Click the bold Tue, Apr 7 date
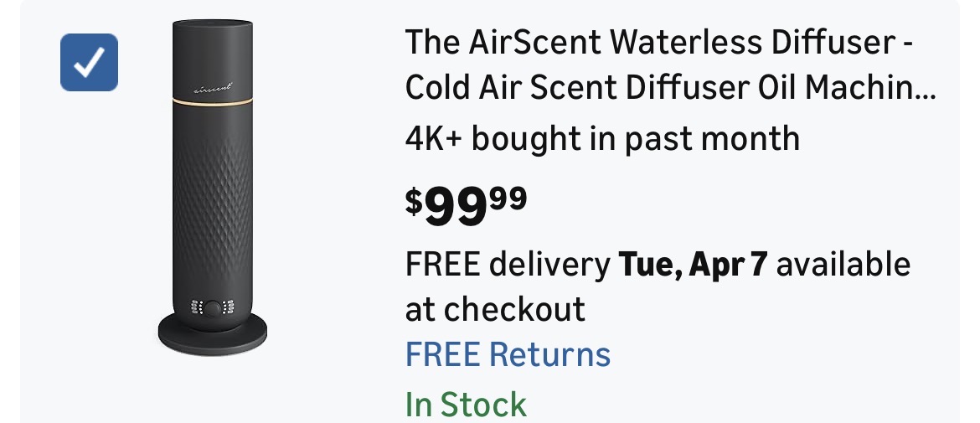The image size is (980, 423). [691, 265]
